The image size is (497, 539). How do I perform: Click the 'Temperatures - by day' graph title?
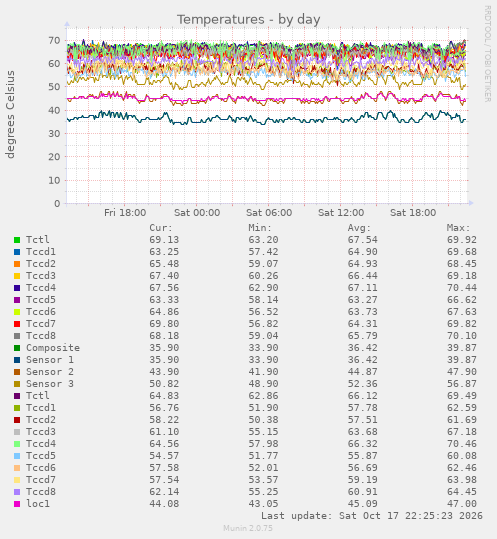point(248,20)
